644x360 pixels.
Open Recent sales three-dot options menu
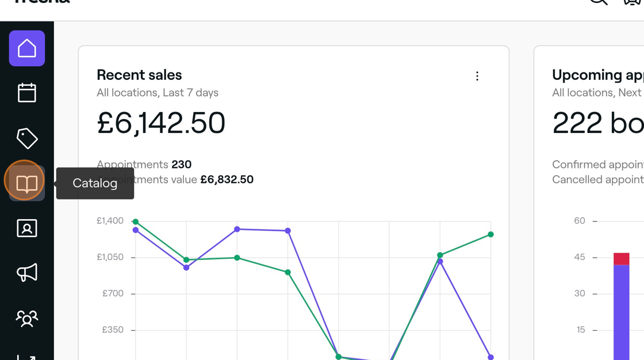tap(477, 76)
